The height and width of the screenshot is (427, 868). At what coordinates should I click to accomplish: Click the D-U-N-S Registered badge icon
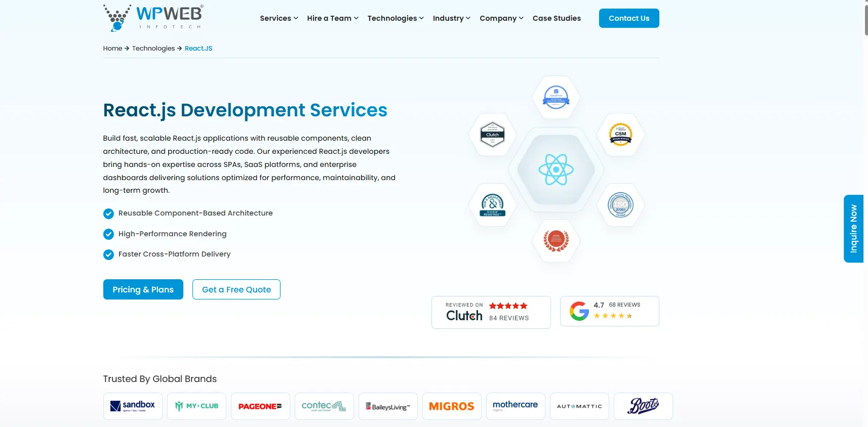[x=492, y=205]
